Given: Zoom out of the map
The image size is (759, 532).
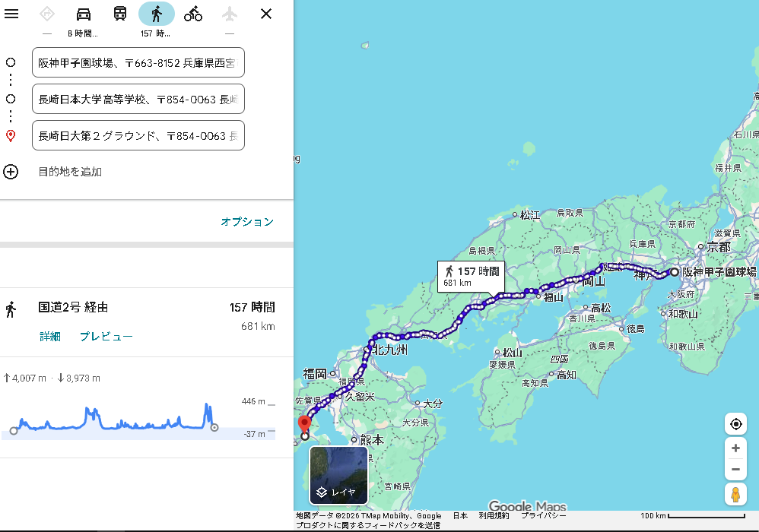Looking at the screenshot, I should 735,469.
